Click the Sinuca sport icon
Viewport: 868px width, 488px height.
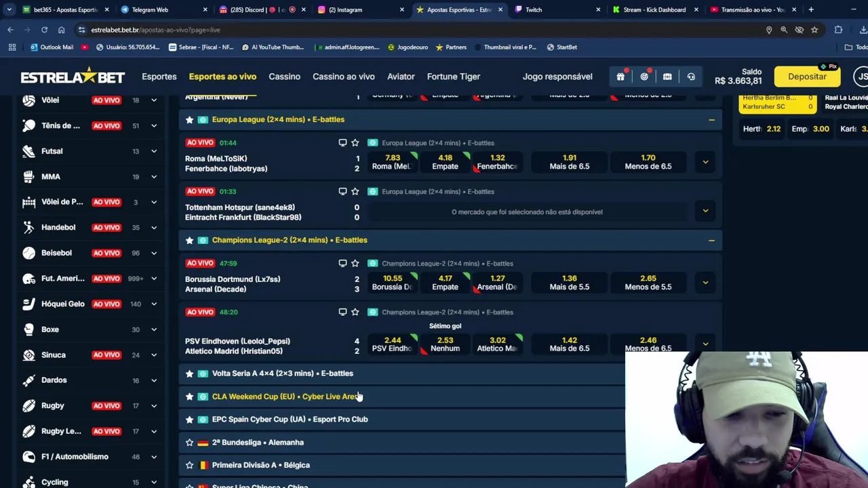pos(28,354)
